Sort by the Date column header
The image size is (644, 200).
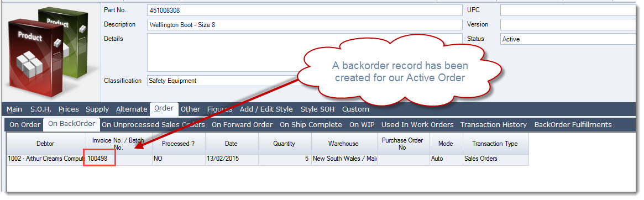pos(232,143)
